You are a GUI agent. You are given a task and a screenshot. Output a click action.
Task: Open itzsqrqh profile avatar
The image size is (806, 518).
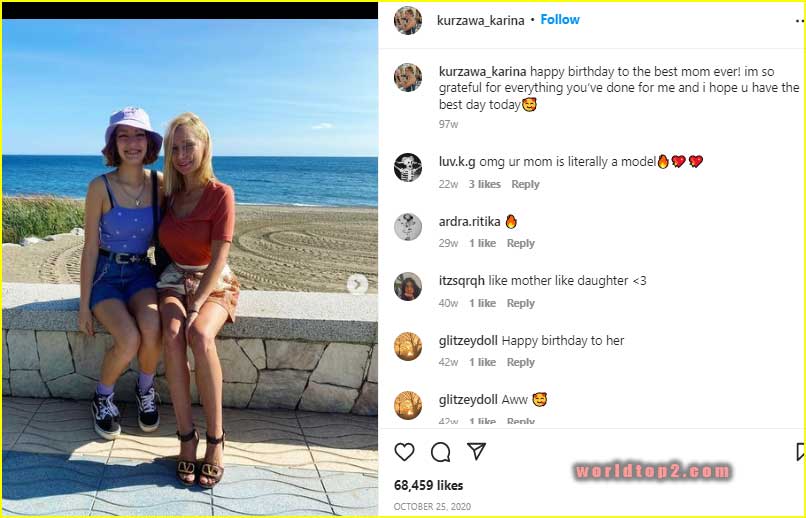[x=408, y=287]
